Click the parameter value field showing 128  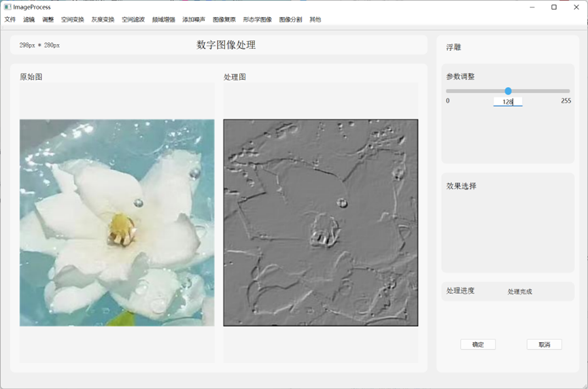(x=508, y=101)
